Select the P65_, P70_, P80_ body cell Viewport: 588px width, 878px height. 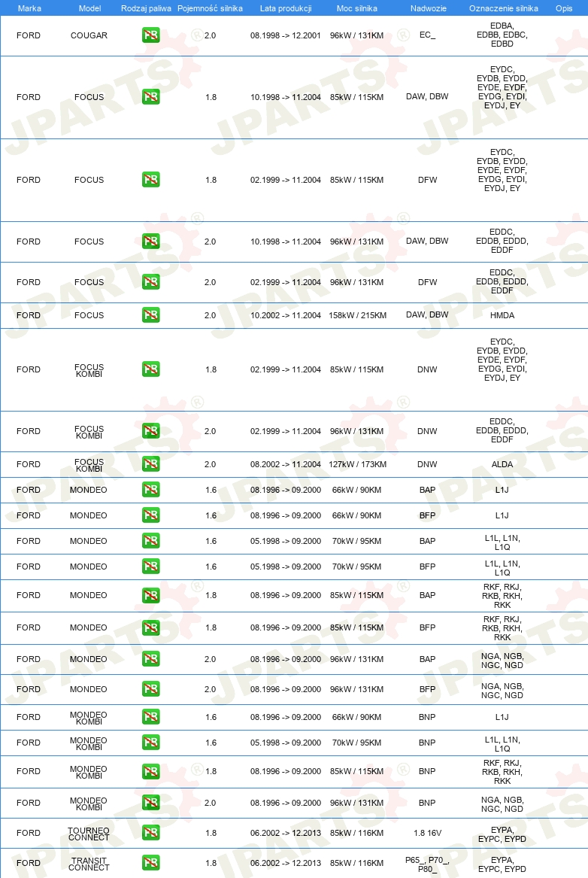point(427,864)
